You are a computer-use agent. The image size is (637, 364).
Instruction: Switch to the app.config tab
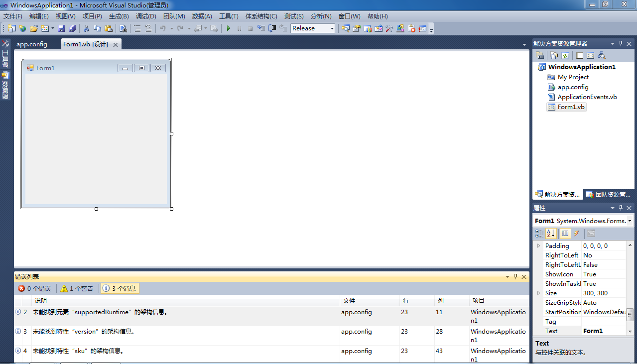32,44
